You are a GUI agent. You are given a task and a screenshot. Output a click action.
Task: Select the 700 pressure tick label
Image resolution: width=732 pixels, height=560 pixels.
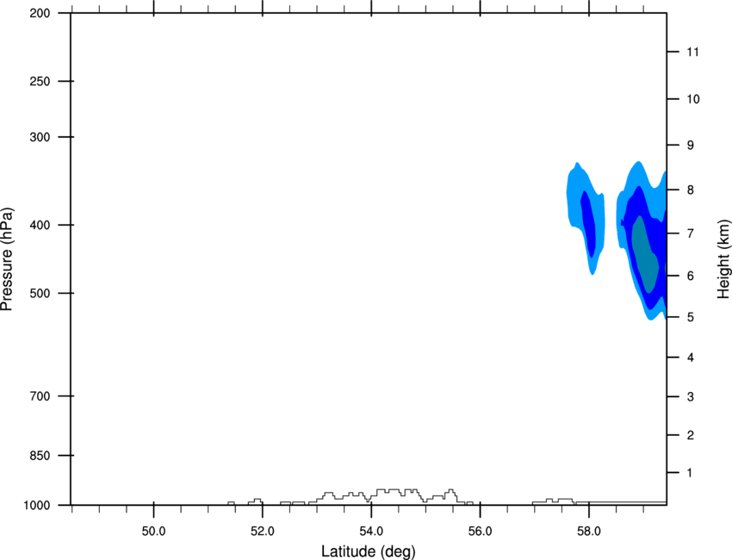(40, 396)
